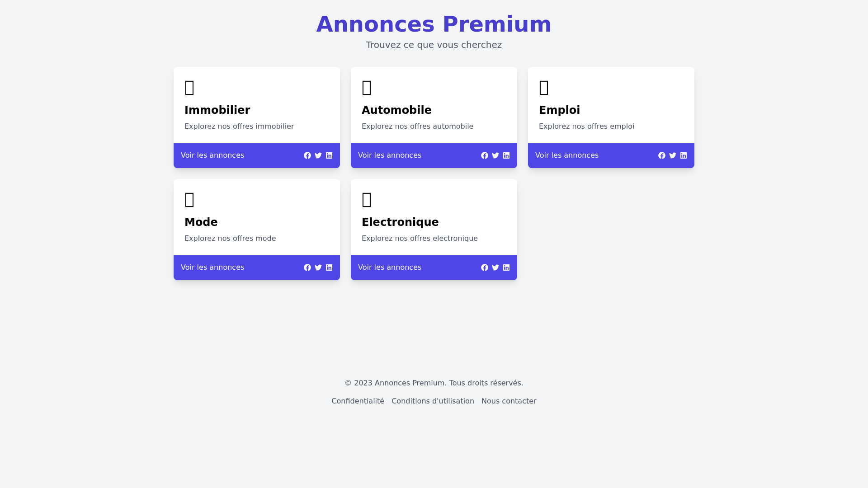Click the Twitter icon on the Mode card

[x=318, y=267]
